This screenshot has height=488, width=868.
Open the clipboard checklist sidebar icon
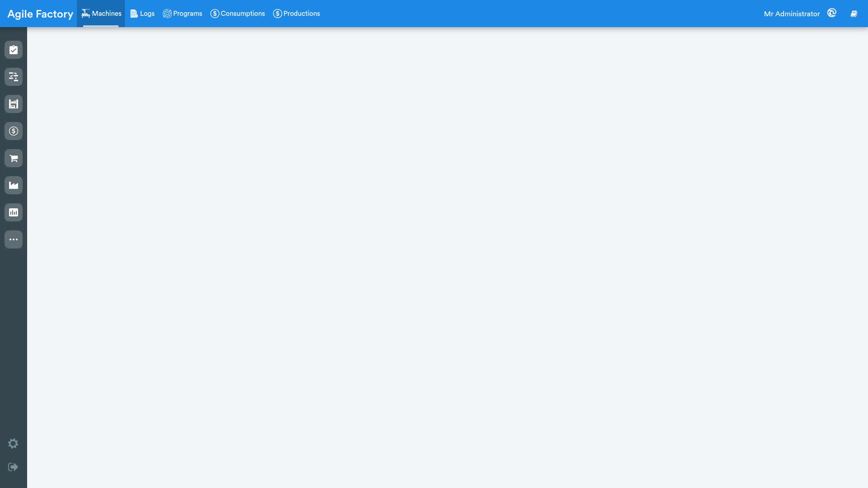pyautogui.click(x=14, y=50)
